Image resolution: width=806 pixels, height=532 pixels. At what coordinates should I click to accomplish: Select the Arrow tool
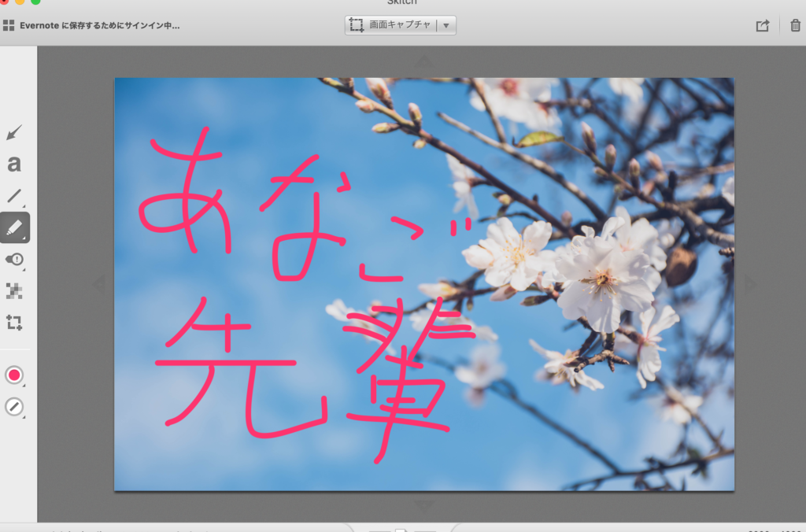(x=14, y=133)
